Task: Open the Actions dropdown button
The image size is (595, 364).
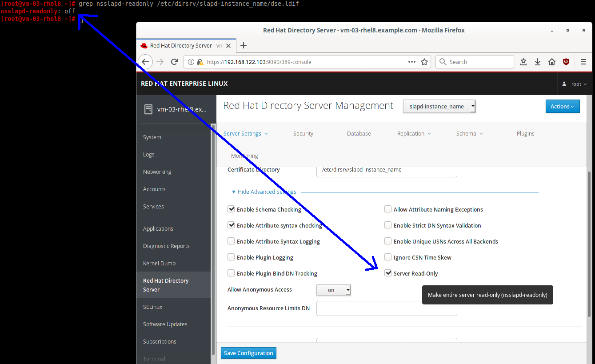Action: pyautogui.click(x=563, y=106)
